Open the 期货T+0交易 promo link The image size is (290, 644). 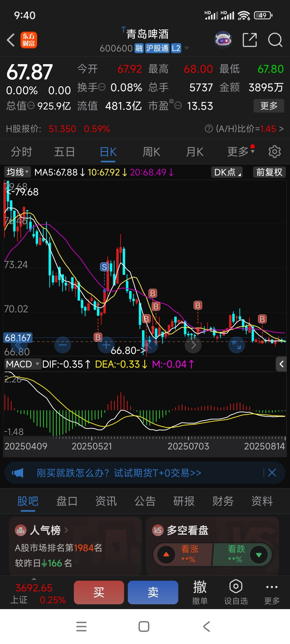pos(119,473)
